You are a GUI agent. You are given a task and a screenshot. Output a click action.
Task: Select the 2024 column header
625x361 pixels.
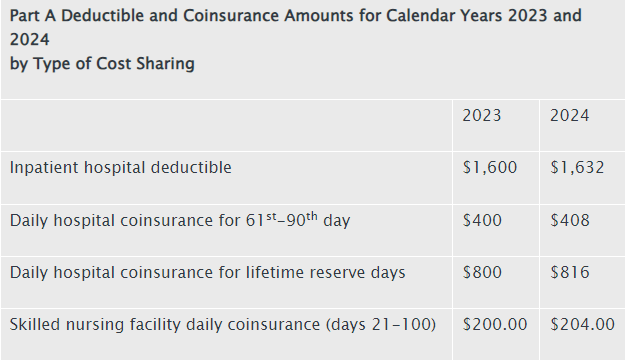[x=569, y=116]
